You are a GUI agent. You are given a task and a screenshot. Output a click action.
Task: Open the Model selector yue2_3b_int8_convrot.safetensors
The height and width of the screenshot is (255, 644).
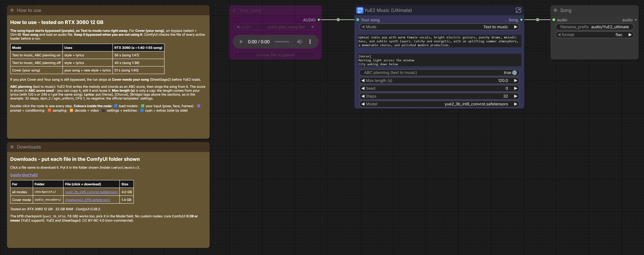tap(439, 104)
